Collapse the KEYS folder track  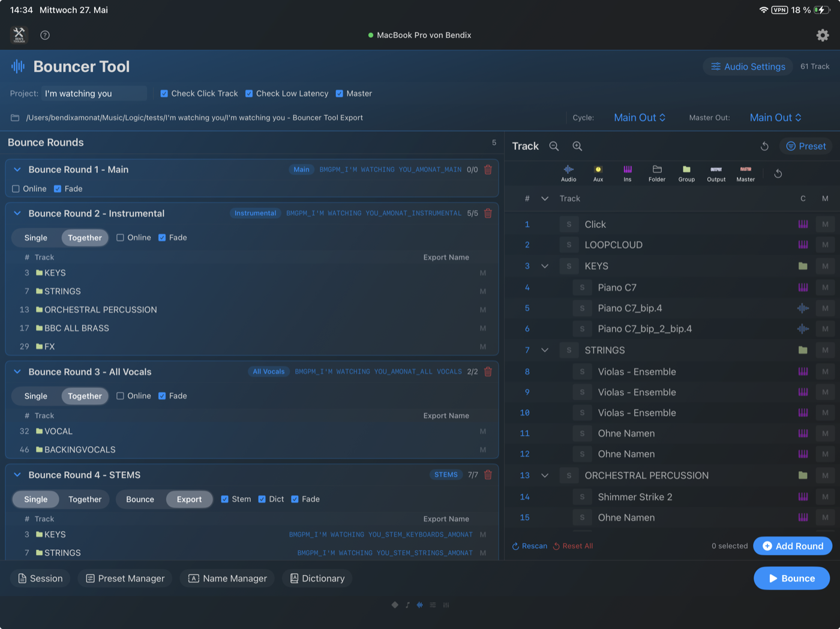[545, 266]
